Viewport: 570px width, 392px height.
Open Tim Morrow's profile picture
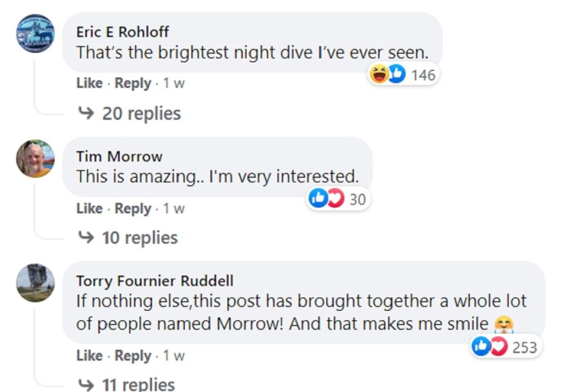(x=35, y=159)
